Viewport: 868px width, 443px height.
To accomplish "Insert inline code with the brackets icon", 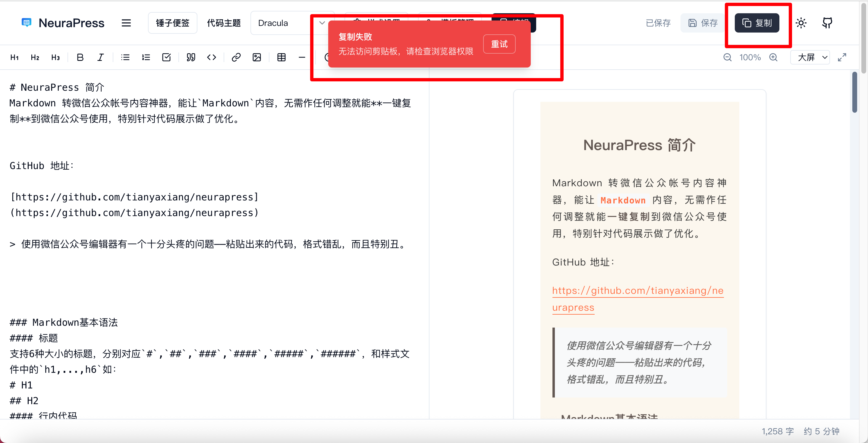I will pyautogui.click(x=211, y=57).
